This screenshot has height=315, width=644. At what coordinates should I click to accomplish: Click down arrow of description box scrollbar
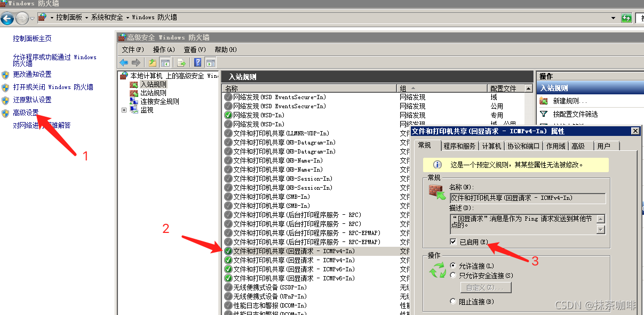click(601, 230)
